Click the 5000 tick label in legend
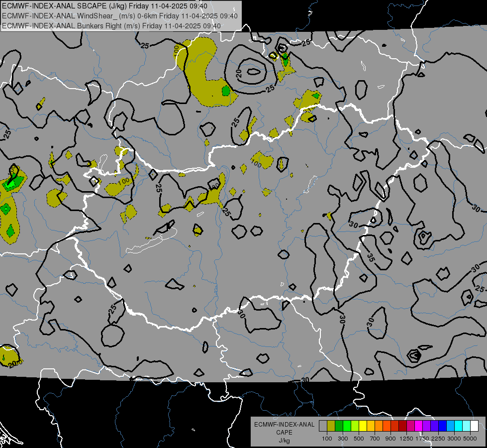 [470, 439]
